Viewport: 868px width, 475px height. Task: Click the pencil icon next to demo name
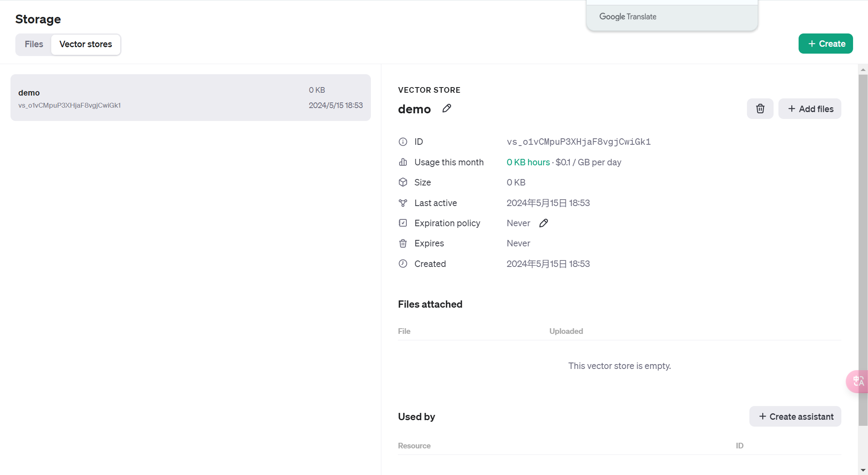click(446, 108)
